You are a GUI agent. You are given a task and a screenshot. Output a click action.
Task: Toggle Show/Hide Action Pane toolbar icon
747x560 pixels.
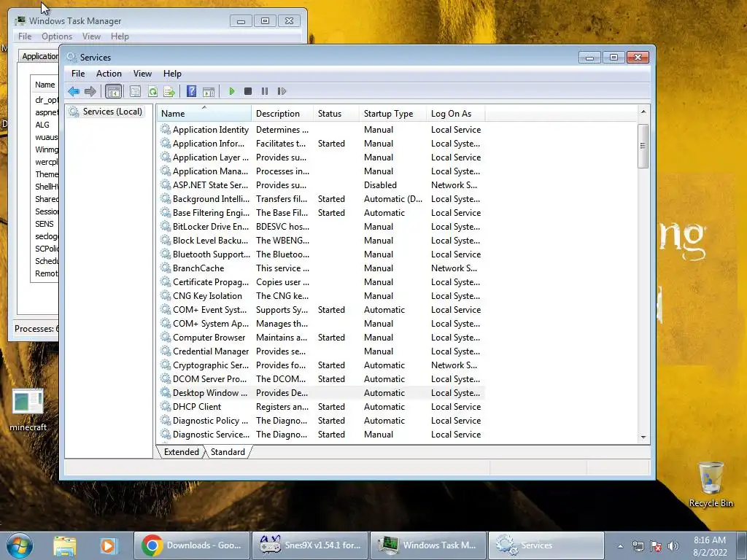point(209,91)
